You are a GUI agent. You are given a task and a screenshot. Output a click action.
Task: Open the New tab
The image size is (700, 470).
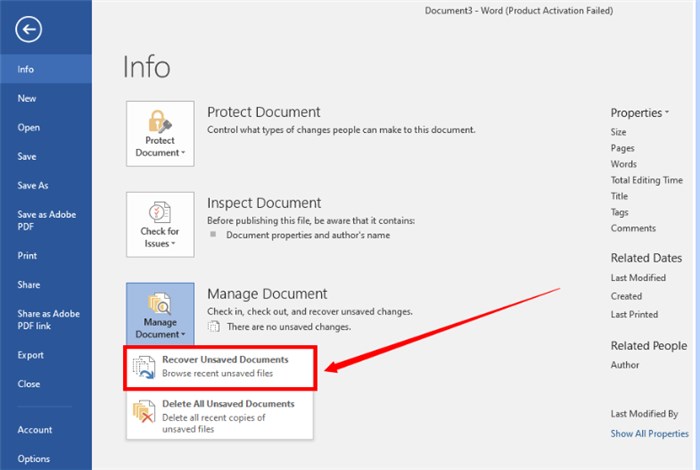pyautogui.click(x=46, y=99)
